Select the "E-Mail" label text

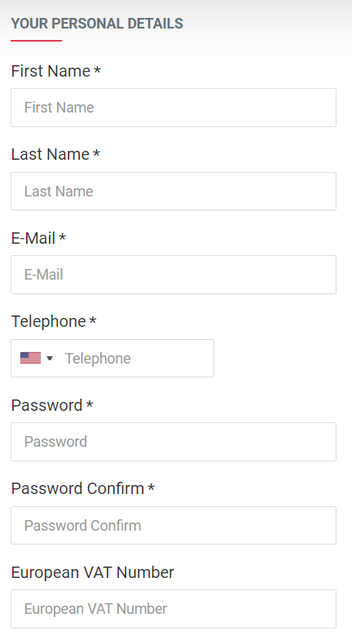point(33,238)
